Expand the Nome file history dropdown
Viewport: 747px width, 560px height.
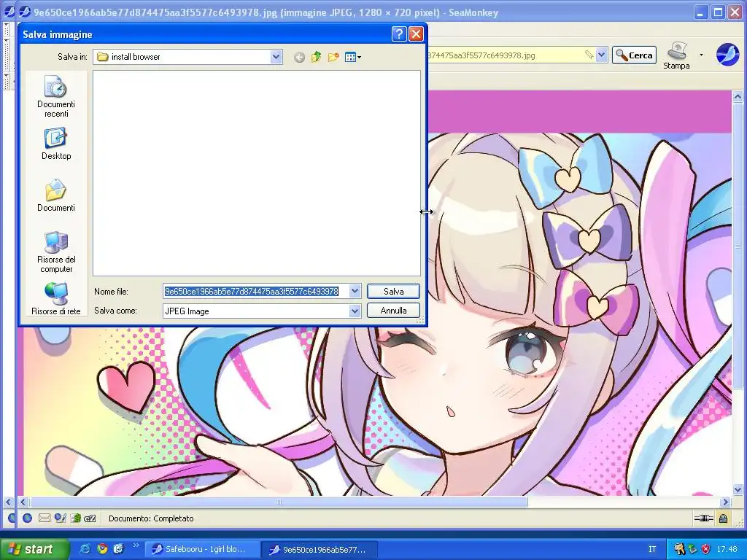point(355,291)
